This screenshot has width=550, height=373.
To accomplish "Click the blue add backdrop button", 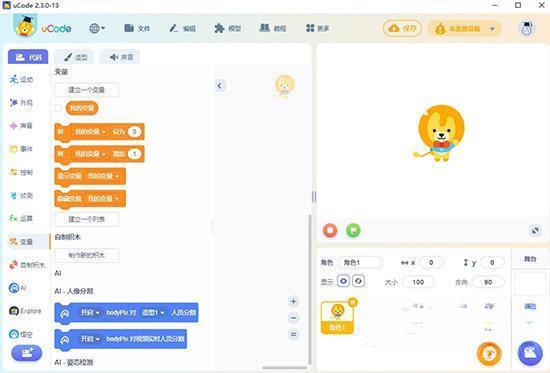I will tap(530, 353).
